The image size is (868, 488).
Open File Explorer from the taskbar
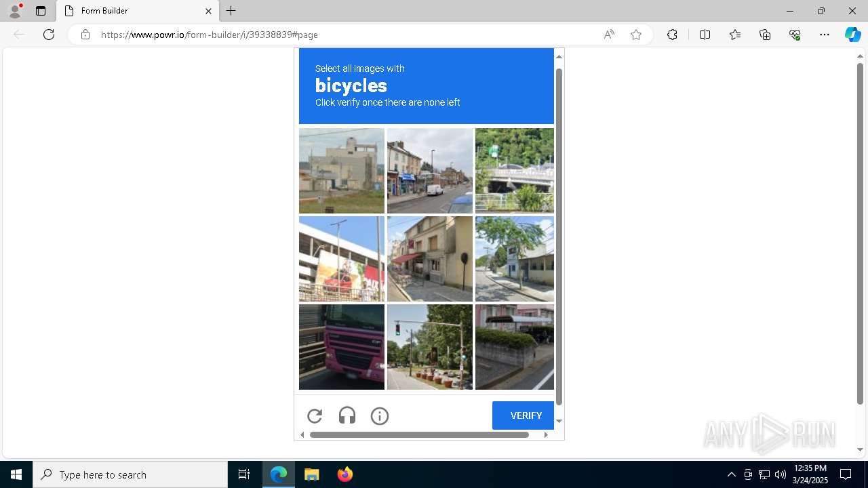coord(311,474)
